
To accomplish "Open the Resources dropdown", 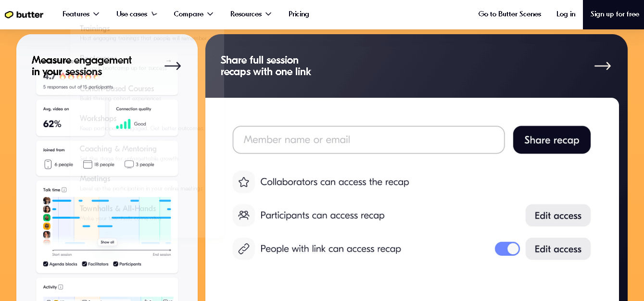I will (251, 14).
